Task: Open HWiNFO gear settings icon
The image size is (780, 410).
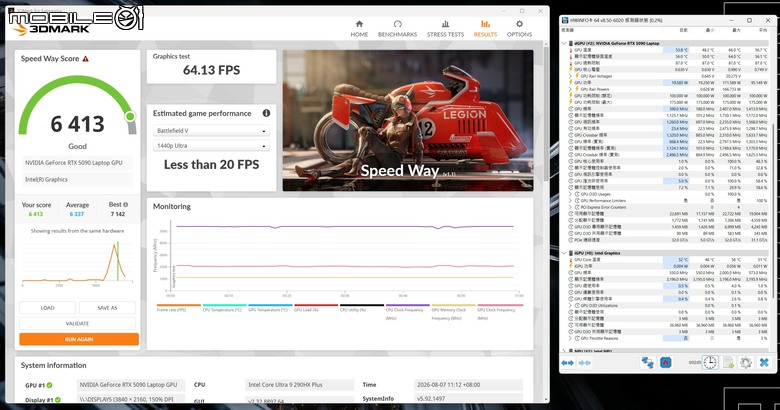Action: tap(745, 362)
